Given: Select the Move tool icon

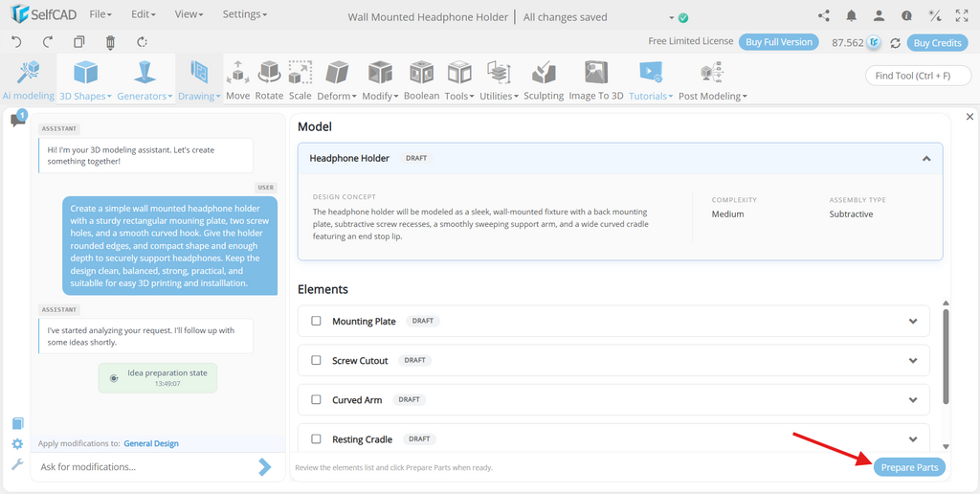Looking at the screenshot, I should (237, 73).
